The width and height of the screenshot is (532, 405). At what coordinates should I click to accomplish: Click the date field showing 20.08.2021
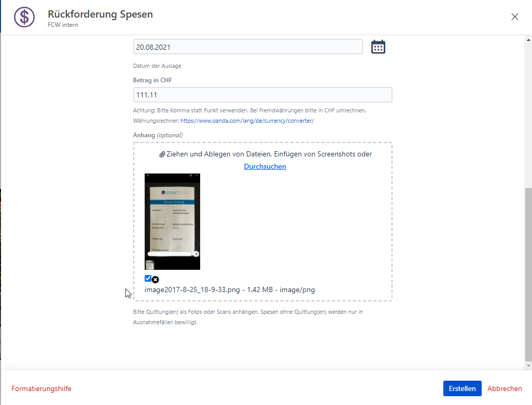coord(248,47)
